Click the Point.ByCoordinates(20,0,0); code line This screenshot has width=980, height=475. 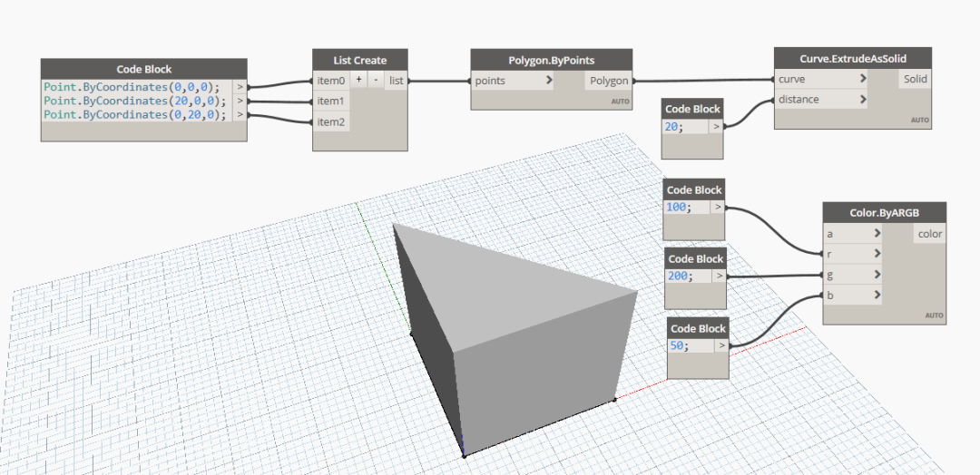tap(135, 101)
